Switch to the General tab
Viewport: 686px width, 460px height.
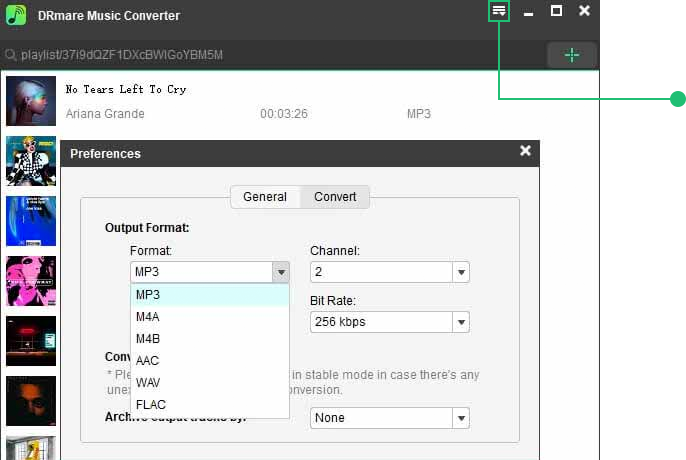tap(265, 197)
